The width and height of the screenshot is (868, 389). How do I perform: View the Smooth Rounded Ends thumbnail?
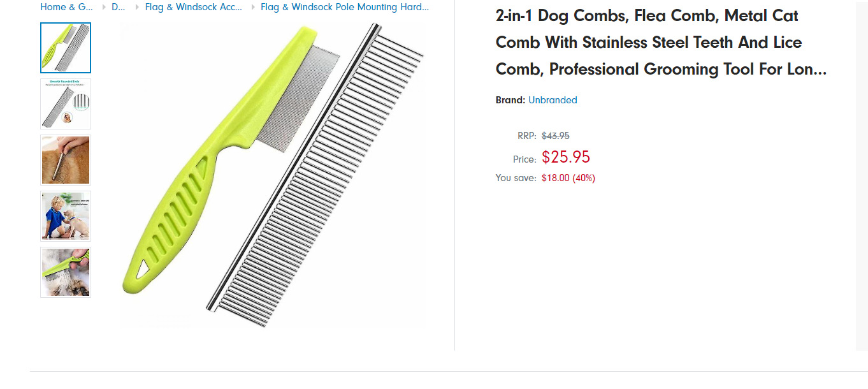pos(66,104)
